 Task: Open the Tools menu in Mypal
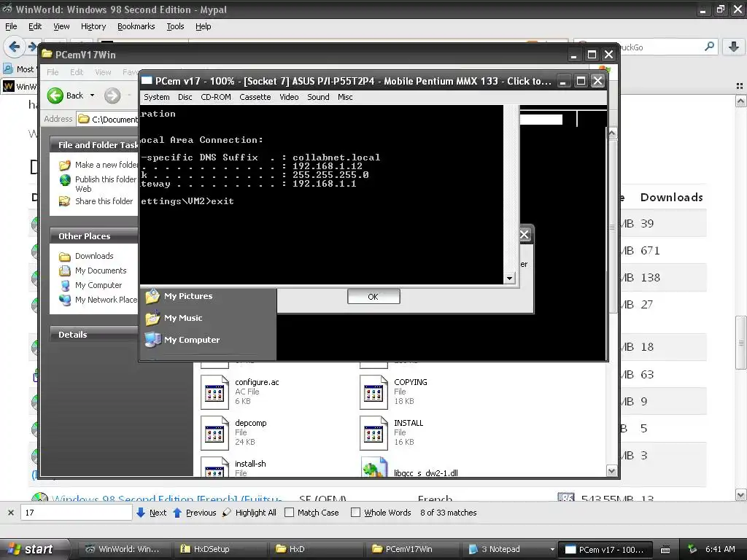tap(175, 27)
